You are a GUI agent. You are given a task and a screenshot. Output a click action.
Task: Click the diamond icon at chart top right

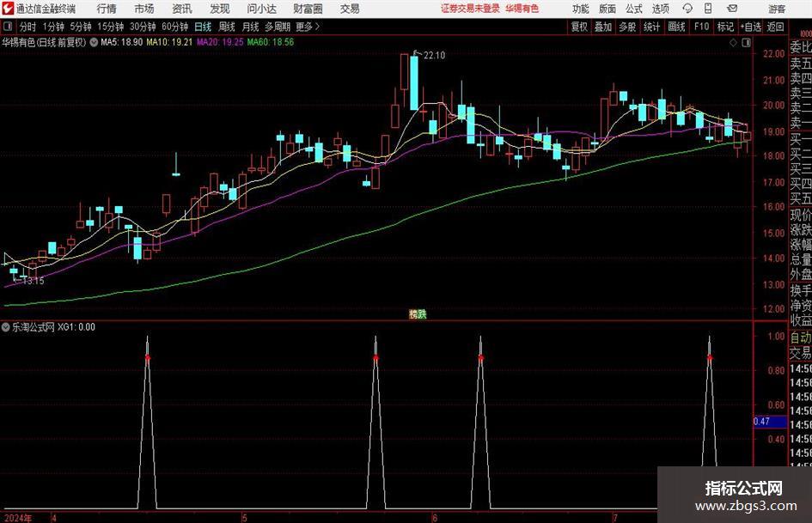733,43
